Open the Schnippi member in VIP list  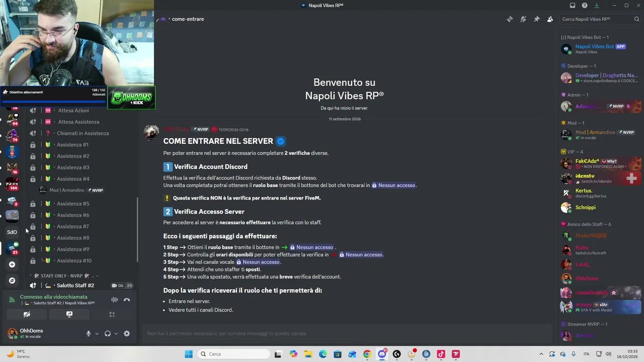601,207
